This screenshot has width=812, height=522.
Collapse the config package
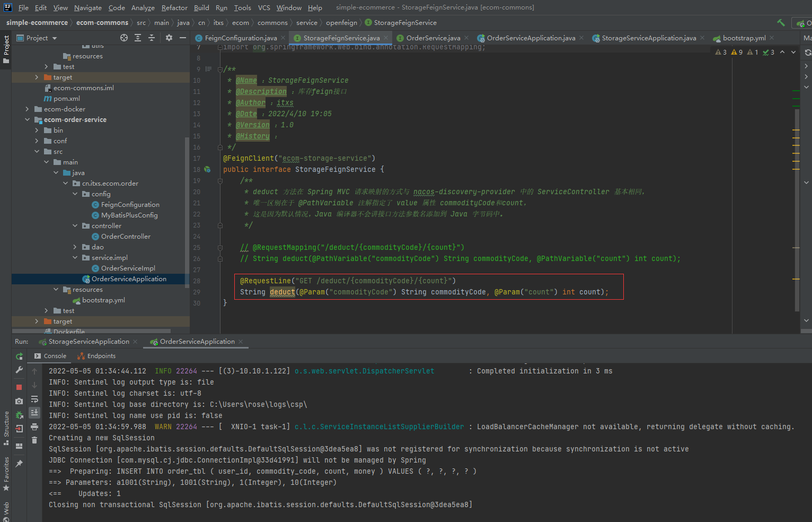point(75,194)
